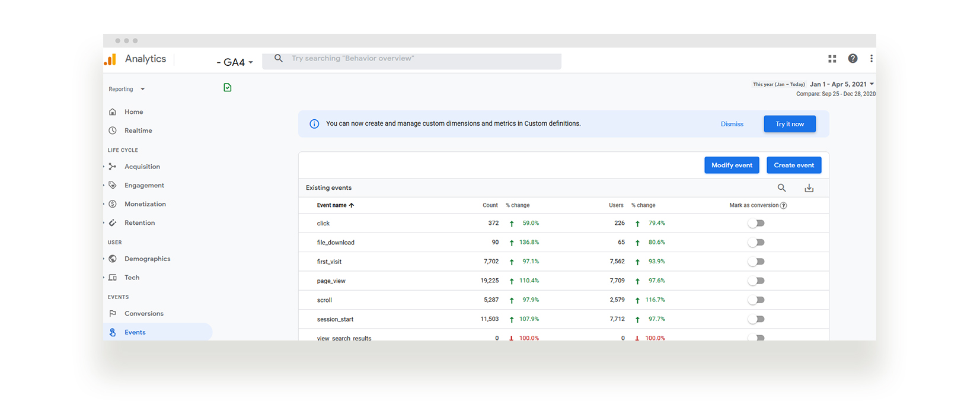980x420 pixels.
Task: Open the date range dropdown Jan 1 - Apr 5, 2021
Action: (x=842, y=84)
